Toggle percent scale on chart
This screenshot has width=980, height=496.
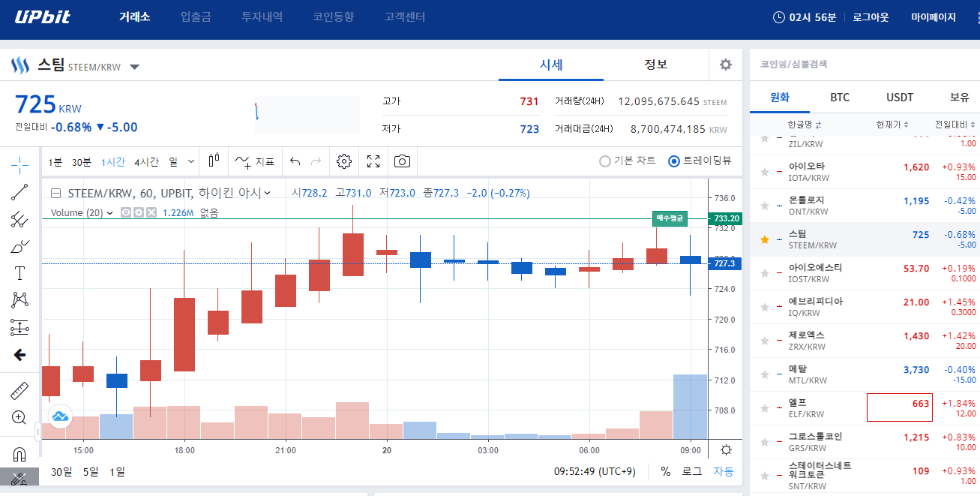coord(665,471)
